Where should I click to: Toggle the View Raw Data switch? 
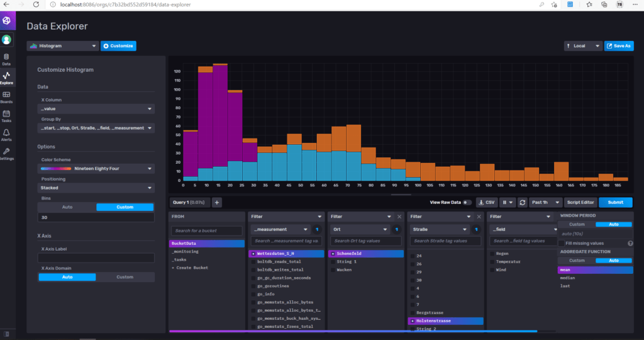pos(467,202)
